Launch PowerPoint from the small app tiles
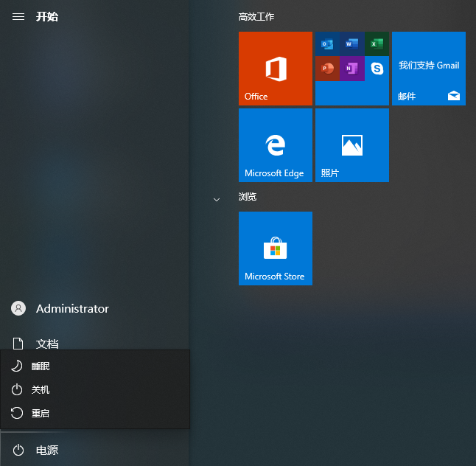Screen dimensions: 476x466 pyautogui.click(x=327, y=69)
